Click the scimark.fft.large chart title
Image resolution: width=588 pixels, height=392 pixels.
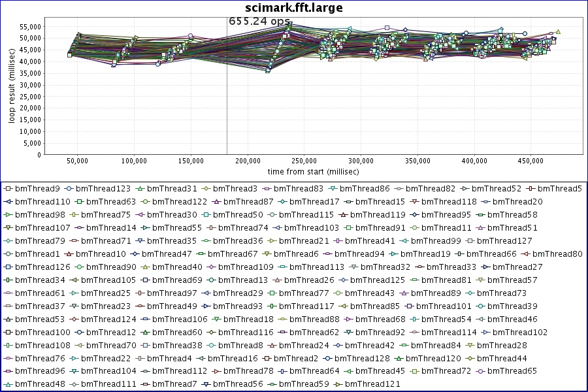click(293, 8)
